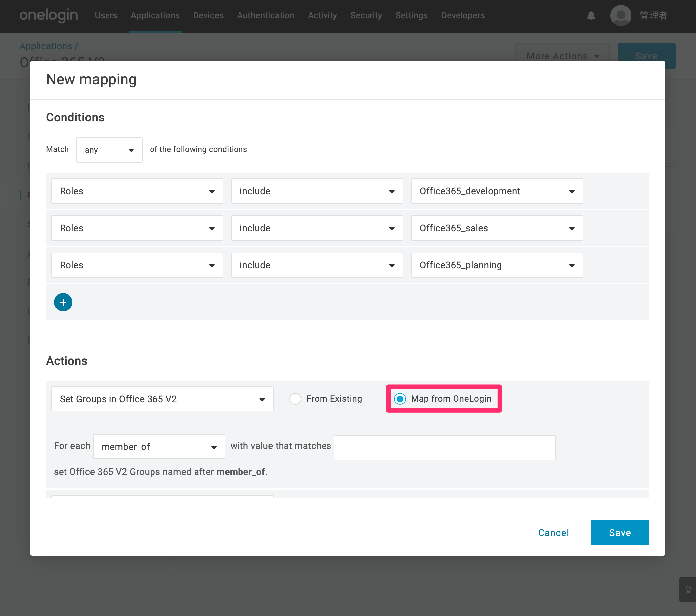The image size is (696, 616).
Task: Click the Conditions heading
Action: click(x=75, y=117)
